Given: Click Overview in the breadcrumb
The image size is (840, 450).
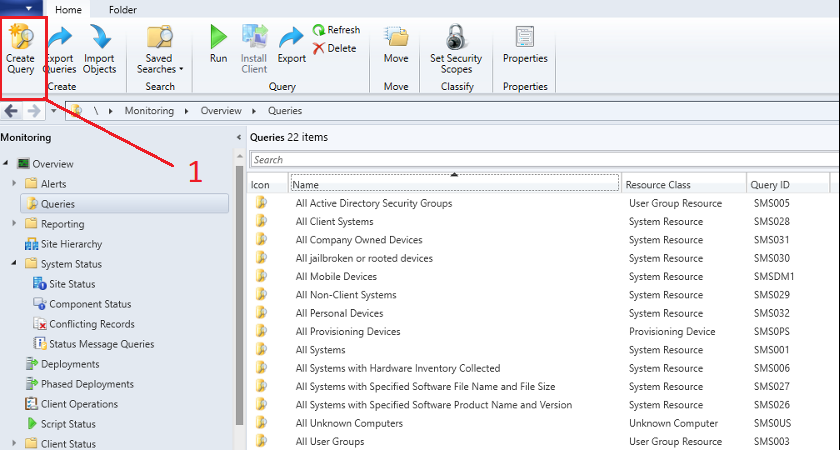Looking at the screenshot, I should [x=221, y=111].
